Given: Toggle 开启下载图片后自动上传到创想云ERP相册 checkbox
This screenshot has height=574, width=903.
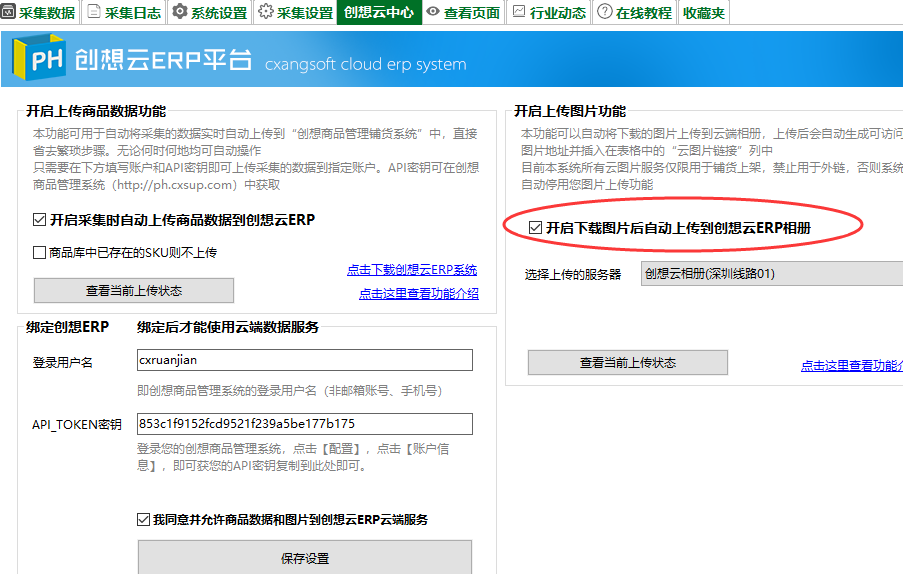Looking at the screenshot, I should pos(535,227).
